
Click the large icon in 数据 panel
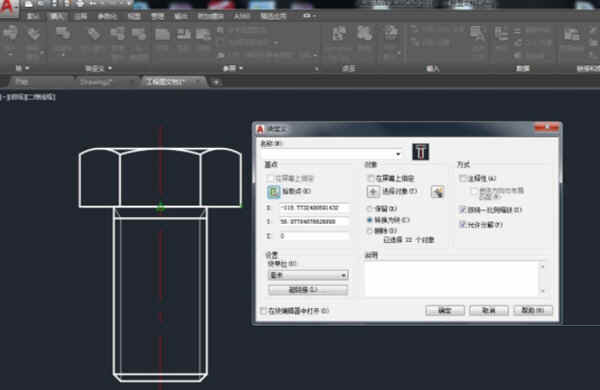click(501, 34)
